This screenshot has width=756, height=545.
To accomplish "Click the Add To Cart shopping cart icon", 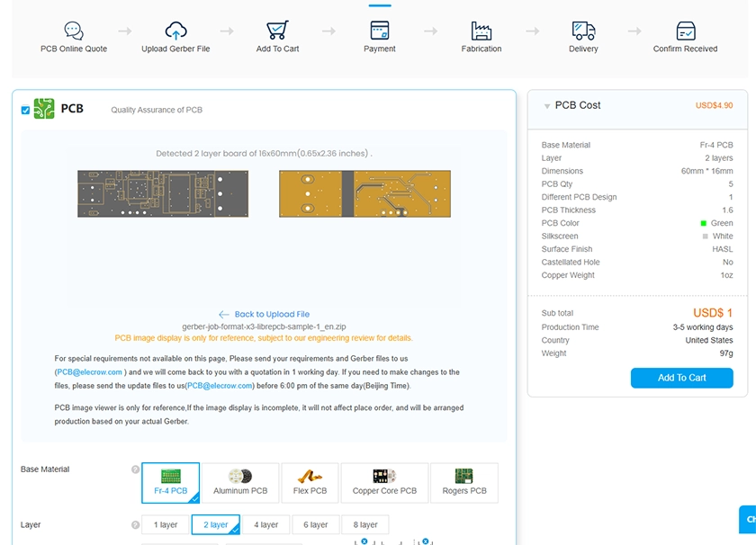I will (x=277, y=31).
